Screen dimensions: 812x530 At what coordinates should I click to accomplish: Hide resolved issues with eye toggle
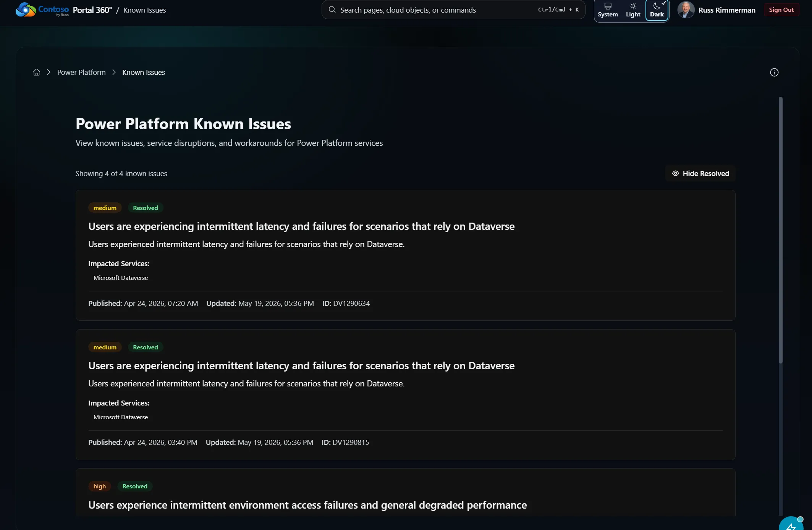(700, 173)
